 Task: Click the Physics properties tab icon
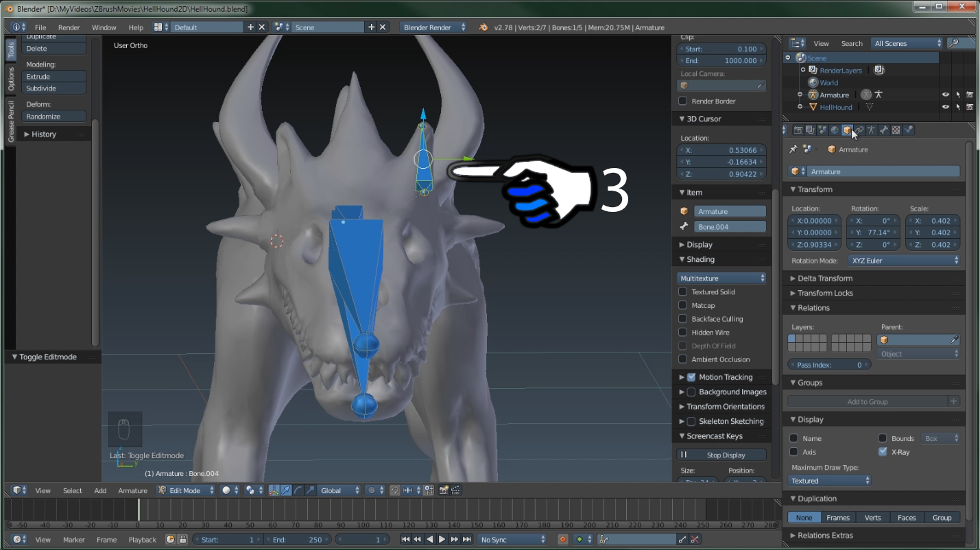(x=909, y=130)
